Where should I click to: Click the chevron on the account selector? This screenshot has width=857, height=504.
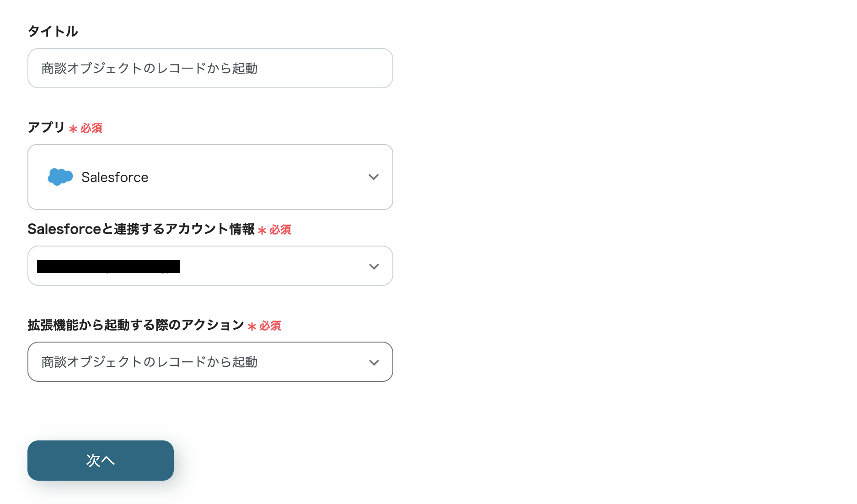(374, 266)
